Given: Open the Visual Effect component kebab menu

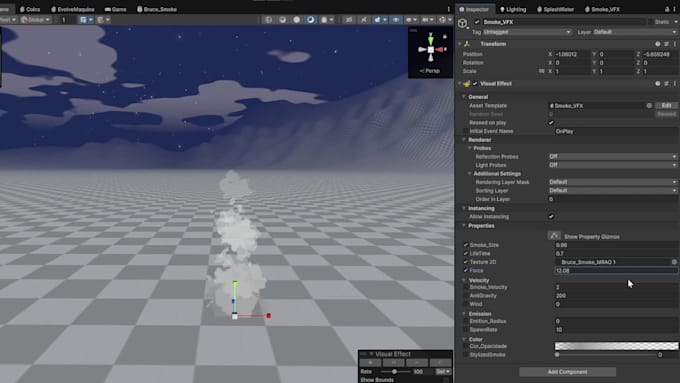Looking at the screenshot, I should [x=675, y=84].
